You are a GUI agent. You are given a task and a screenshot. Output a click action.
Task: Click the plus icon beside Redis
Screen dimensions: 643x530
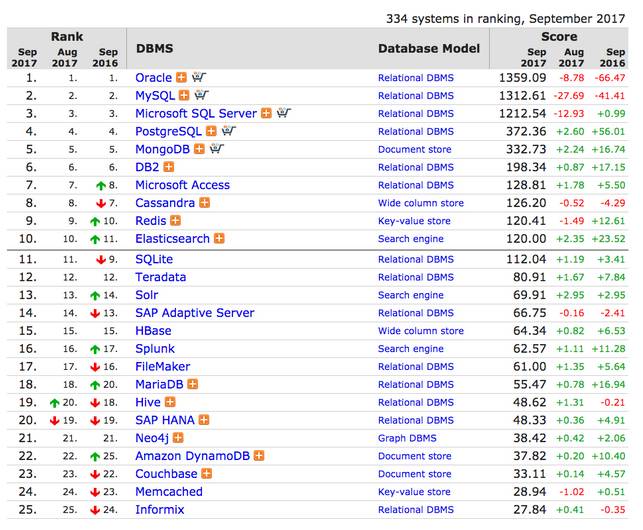(x=176, y=221)
